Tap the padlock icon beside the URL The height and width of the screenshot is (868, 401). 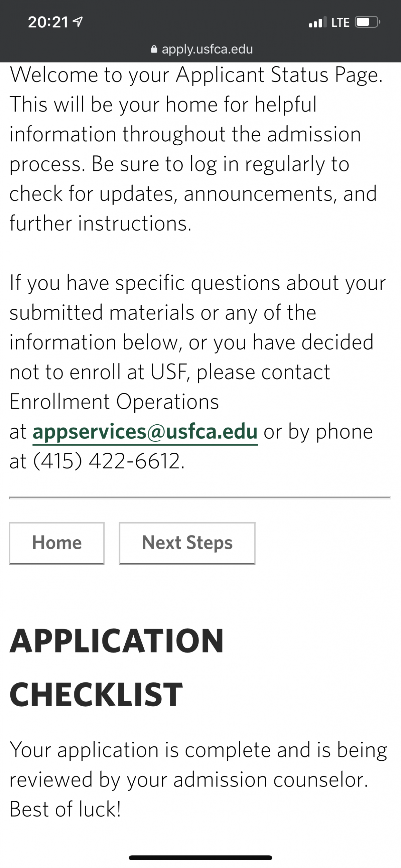pos(154,49)
